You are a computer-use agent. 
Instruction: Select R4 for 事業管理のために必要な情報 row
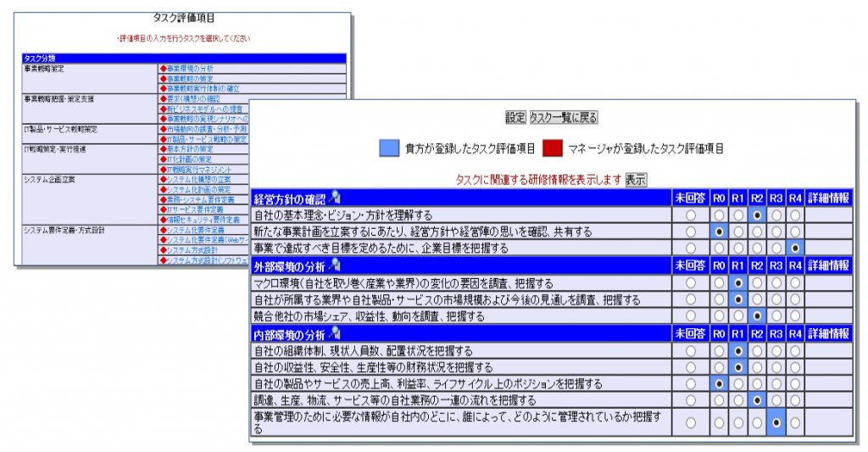pos(794,422)
